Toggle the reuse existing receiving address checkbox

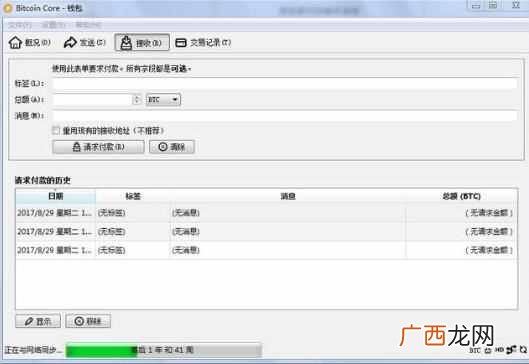(x=56, y=130)
